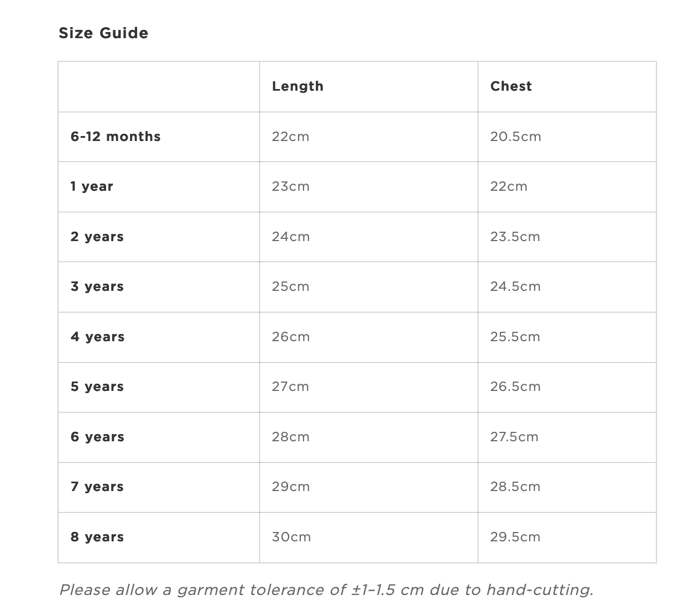Click the 6-12 months row label
Viewport: 689px width, 616px height.
[116, 137]
